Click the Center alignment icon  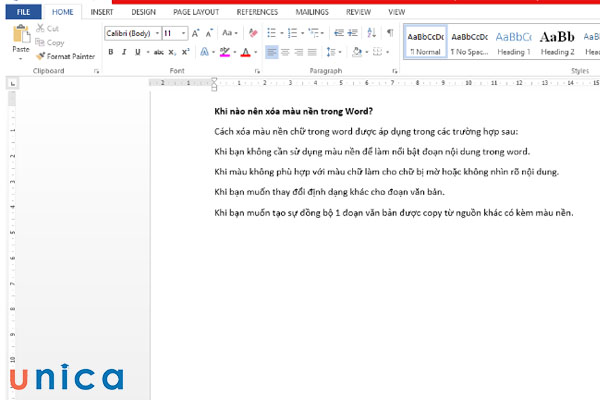[x=286, y=51]
